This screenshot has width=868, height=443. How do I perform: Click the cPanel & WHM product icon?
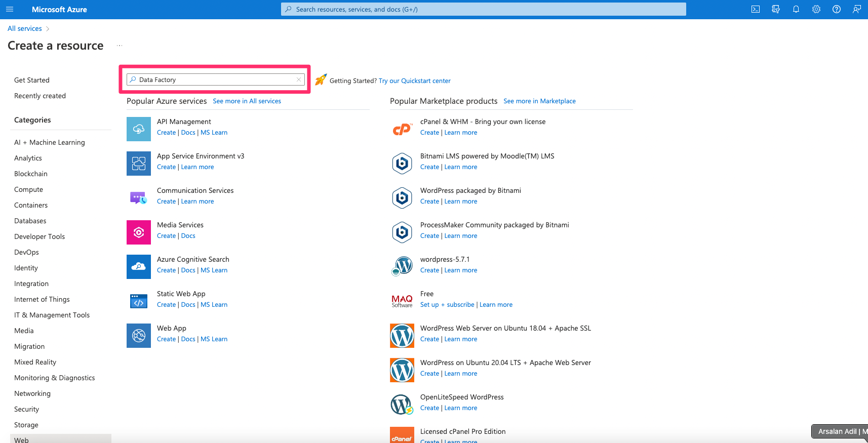[402, 129]
